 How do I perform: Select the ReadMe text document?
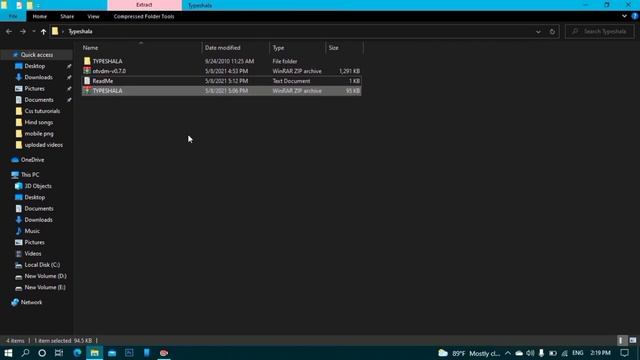(221, 81)
